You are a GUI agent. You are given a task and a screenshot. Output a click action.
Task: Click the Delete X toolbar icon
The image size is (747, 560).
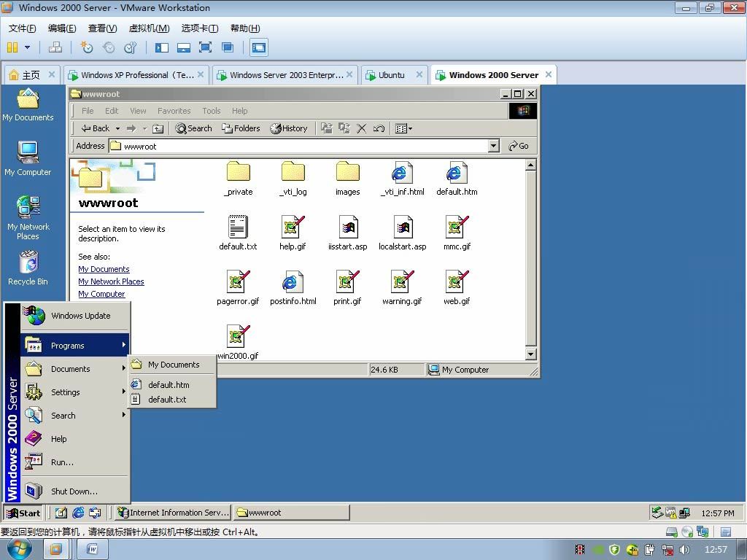point(362,128)
